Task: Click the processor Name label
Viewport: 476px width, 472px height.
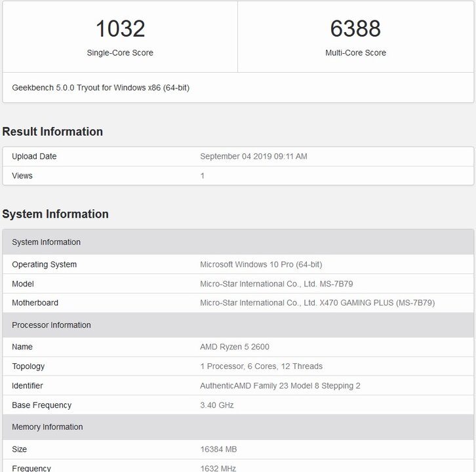Action: click(x=22, y=347)
